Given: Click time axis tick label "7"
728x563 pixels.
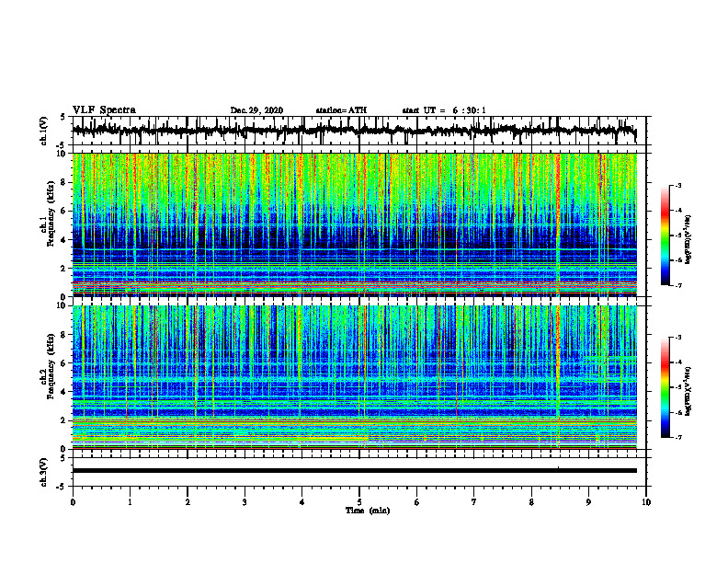Looking at the screenshot, I should [474, 502].
